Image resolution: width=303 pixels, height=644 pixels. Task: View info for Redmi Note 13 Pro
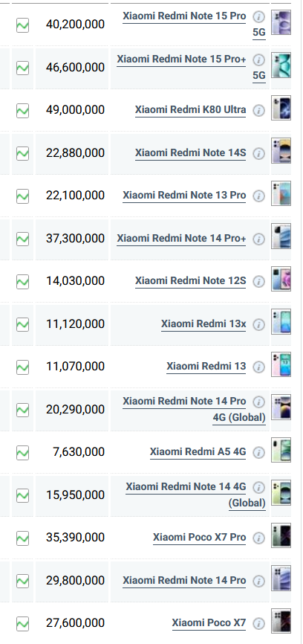click(x=258, y=196)
